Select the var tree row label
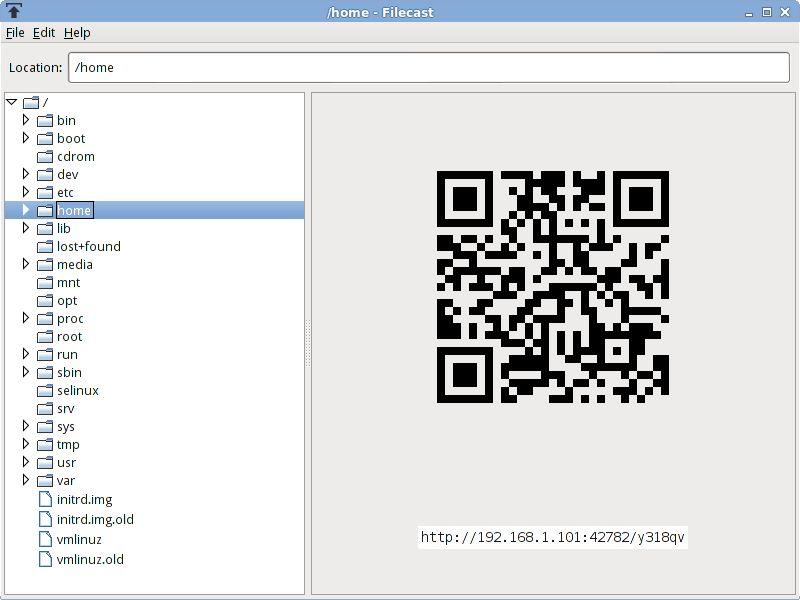 coord(66,481)
